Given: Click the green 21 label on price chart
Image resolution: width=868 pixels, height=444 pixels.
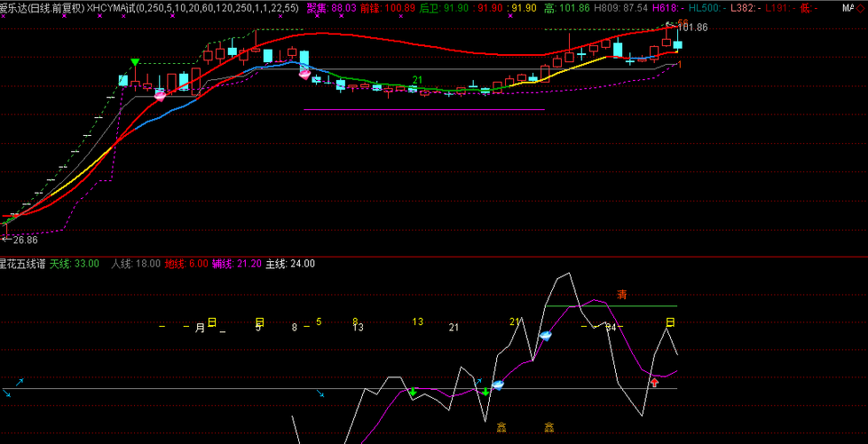Looking at the screenshot, I should coord(418,80).
